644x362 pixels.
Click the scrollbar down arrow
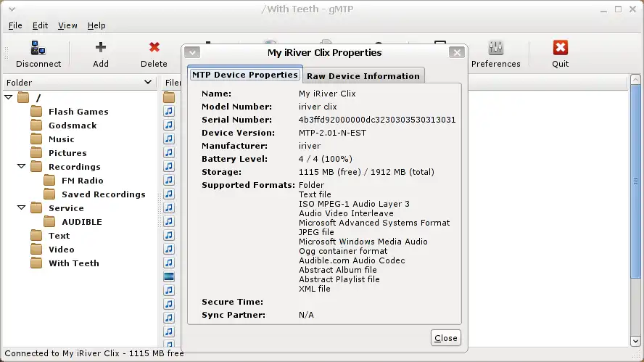point(635,341)
